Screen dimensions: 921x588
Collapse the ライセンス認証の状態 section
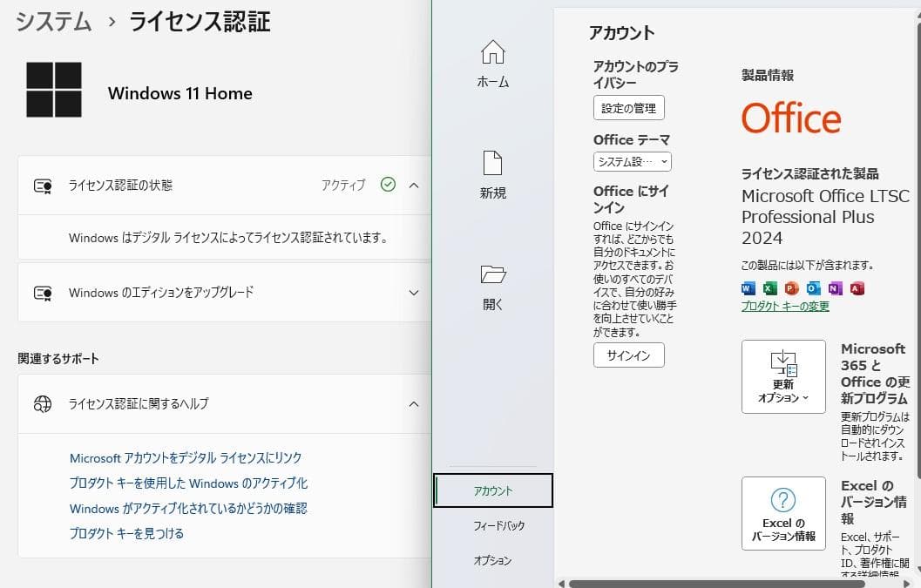[x=414, y=185]
